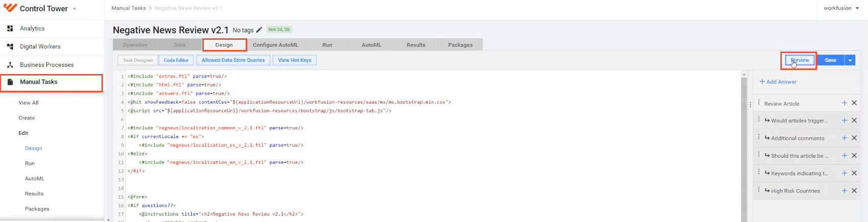The image size is (868, 222).
Task: Switch to the Operation tab
Action: (135, 45)
